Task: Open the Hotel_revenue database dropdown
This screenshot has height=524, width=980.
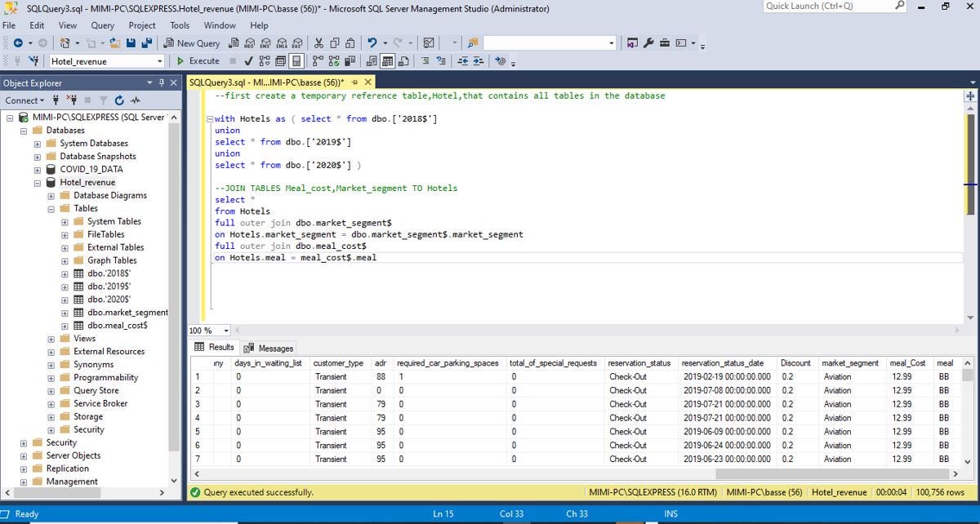Action: pos(160,61)
